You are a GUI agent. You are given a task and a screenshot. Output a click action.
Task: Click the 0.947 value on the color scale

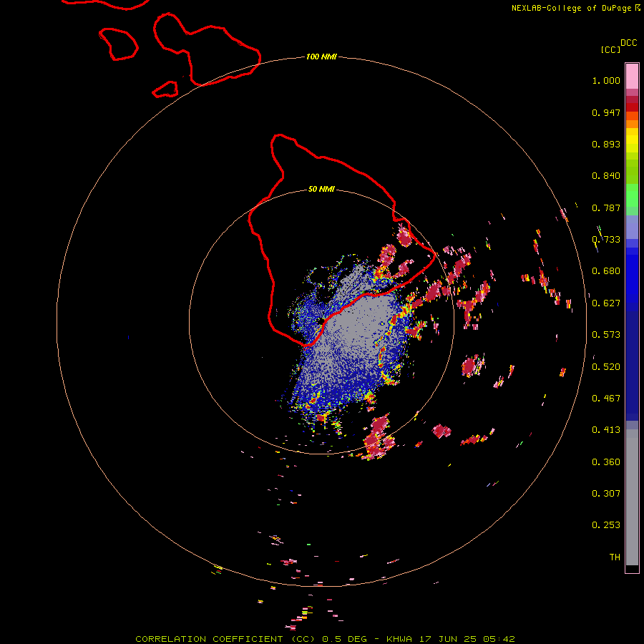coord(606,112)
